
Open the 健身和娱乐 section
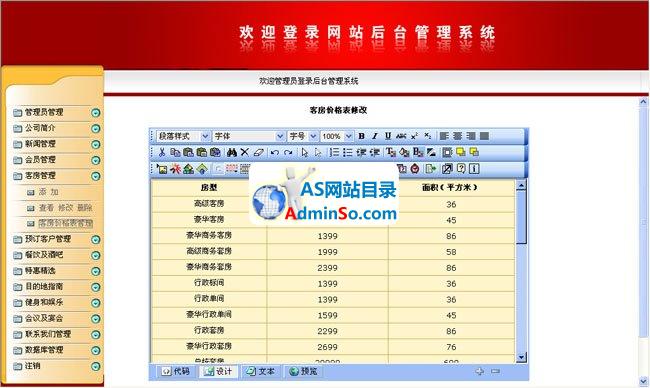tap(44, 302)
